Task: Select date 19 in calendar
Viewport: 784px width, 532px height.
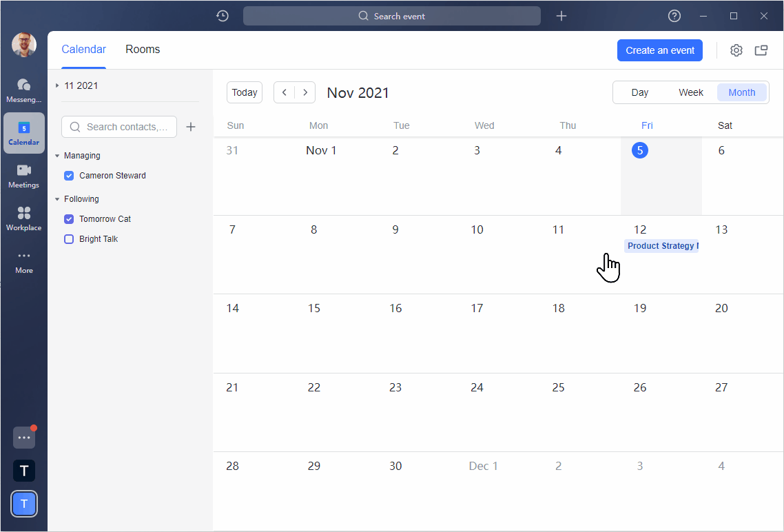Action: [640, 308]
